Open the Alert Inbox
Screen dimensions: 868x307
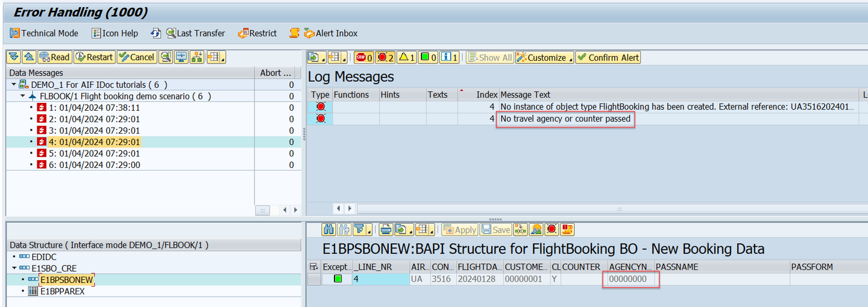tap(331, 33)
